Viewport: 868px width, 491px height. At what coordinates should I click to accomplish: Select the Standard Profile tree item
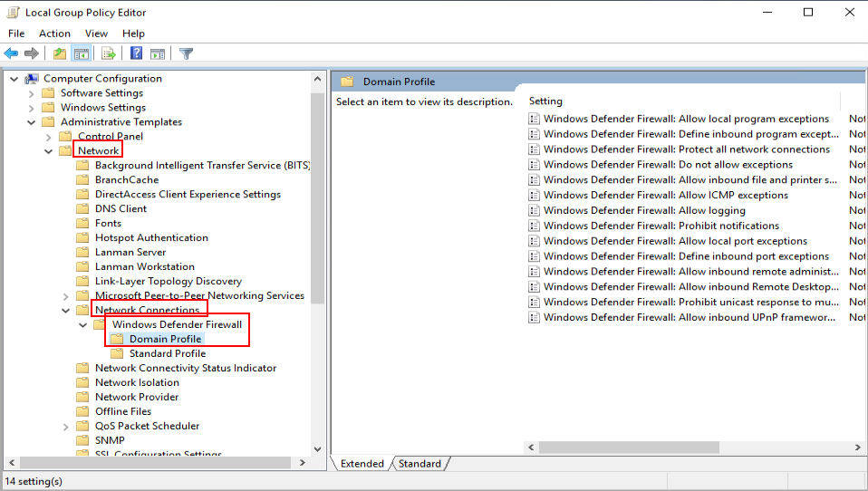(168, 353)
